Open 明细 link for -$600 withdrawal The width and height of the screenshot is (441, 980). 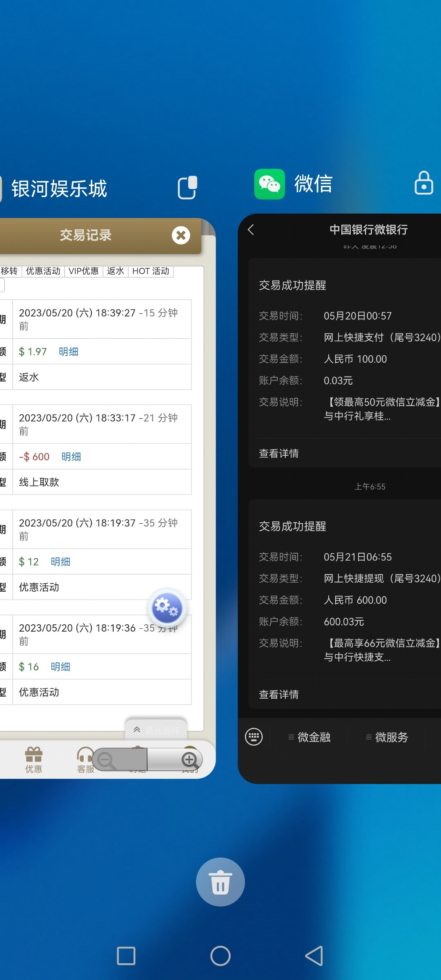[x=71, y=457]
